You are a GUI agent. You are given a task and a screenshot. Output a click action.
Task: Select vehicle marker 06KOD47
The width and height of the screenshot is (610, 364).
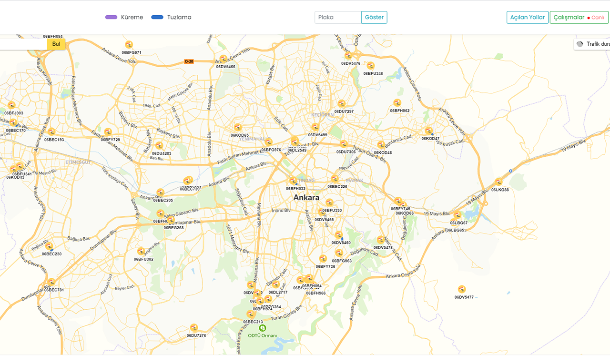pos(428,131)
